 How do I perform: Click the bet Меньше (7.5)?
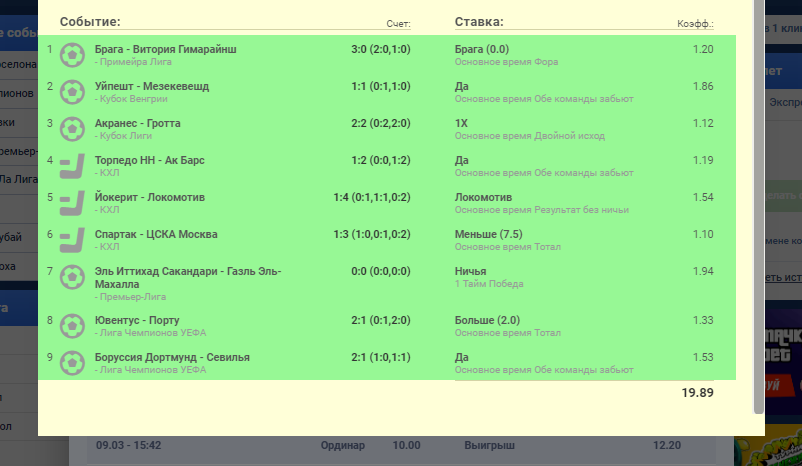coord(488,234)
